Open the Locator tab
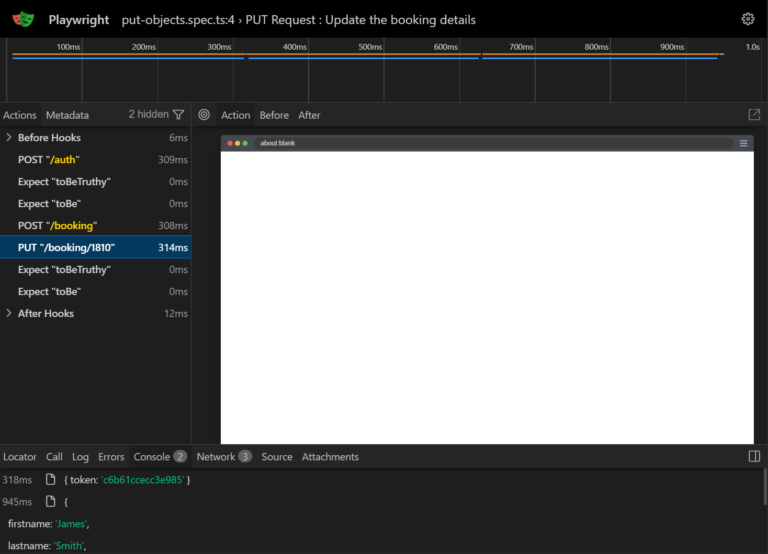The width and height of the screenshot is (768, 554). [20, 457]
